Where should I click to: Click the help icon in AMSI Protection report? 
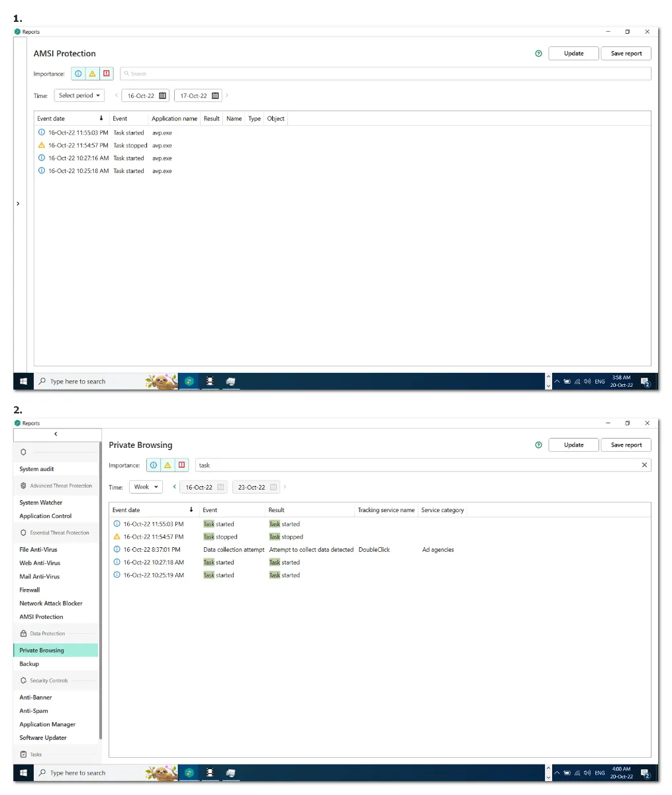pos(538,54)
